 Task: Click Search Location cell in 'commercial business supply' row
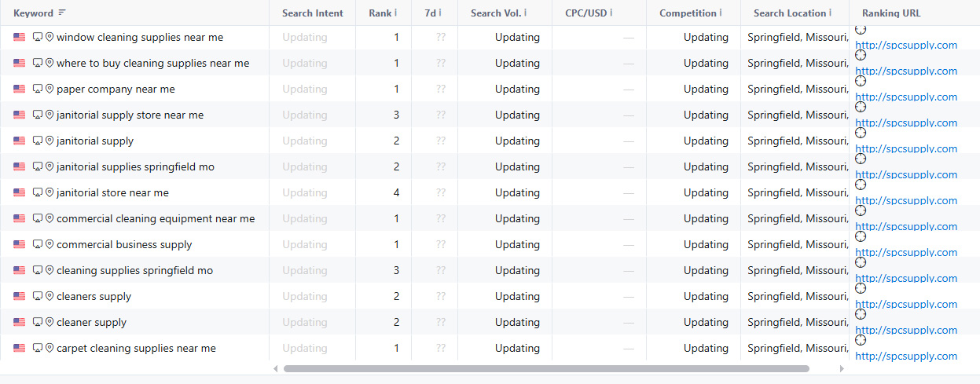tap(795, 244)
